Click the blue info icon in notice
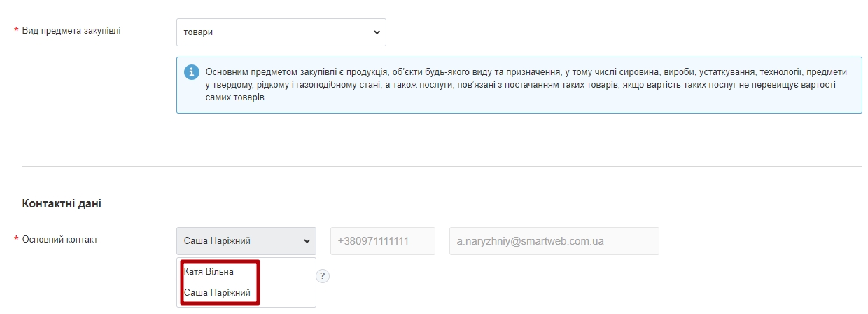The height and width of the screenshot is (314, 868). click(x=192, y=73)
